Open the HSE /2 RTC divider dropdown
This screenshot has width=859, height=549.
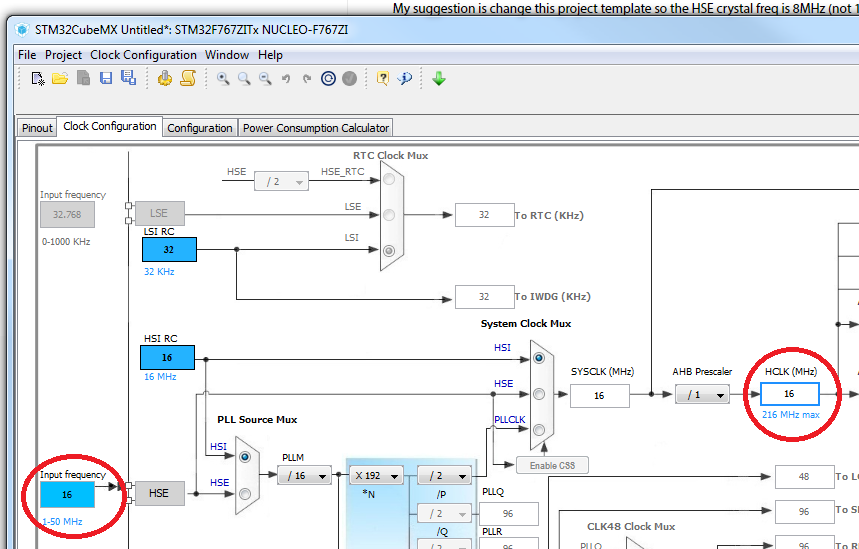coord(281,181)
